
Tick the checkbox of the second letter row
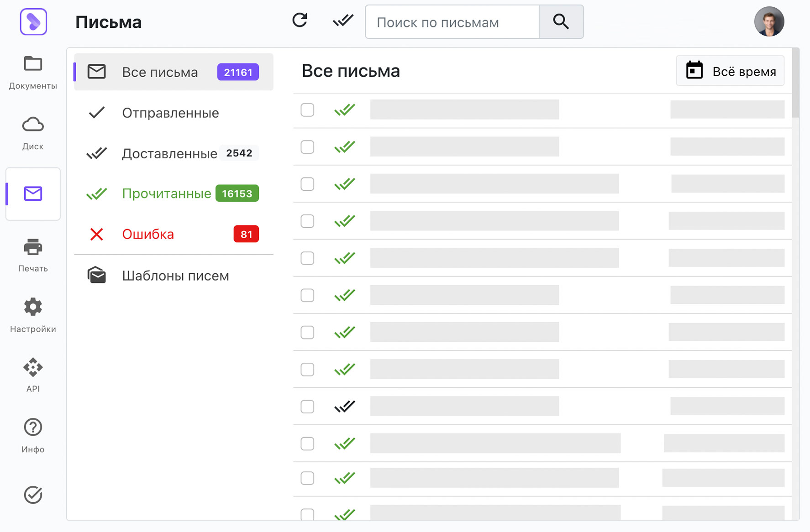coord(307,147)
